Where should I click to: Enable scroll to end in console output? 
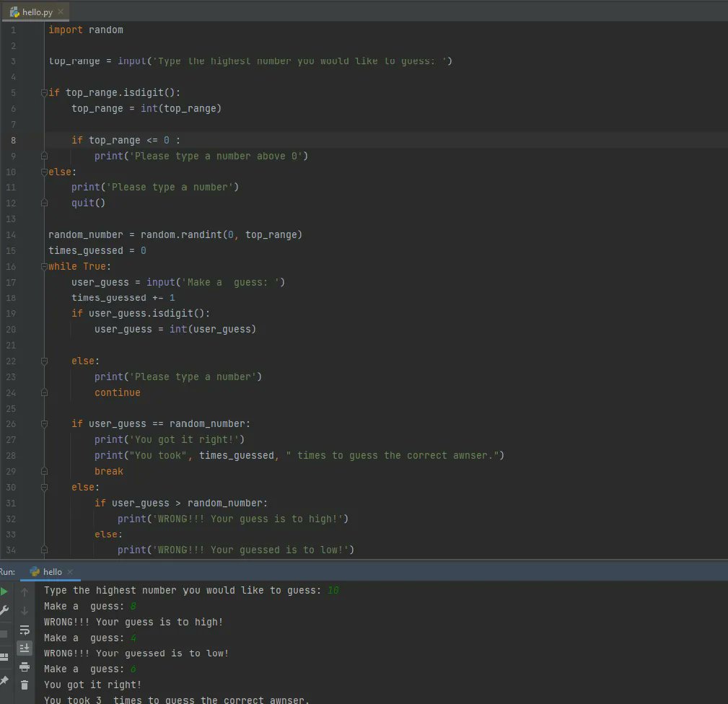[x=25, y=647]
